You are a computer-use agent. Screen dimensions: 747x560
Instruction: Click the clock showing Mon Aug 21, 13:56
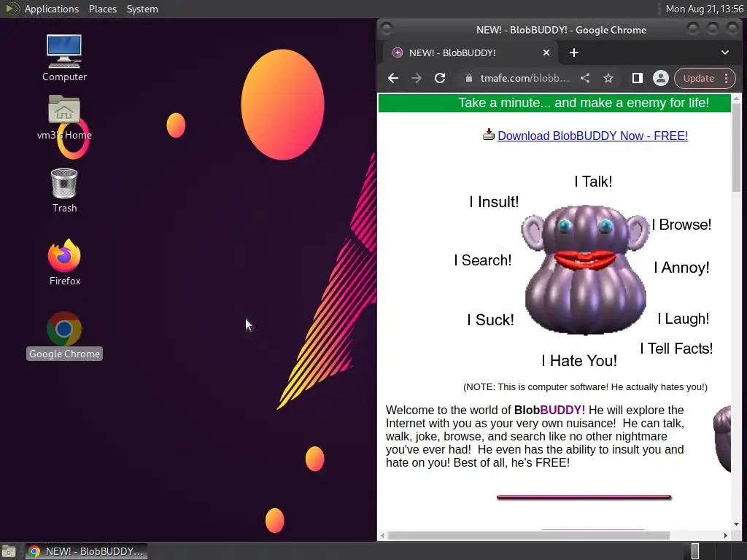pos(704,9)
